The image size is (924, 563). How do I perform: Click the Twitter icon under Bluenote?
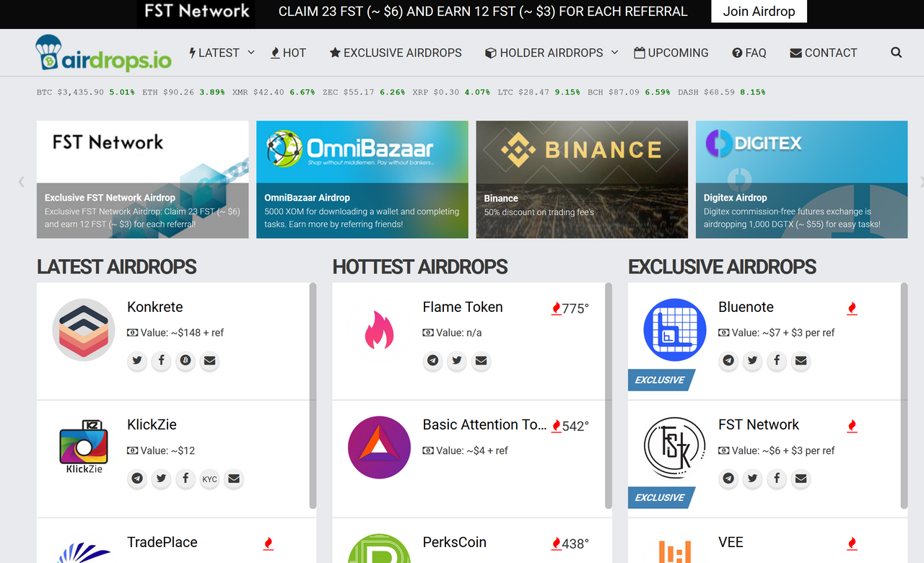[x=753, y=360]
